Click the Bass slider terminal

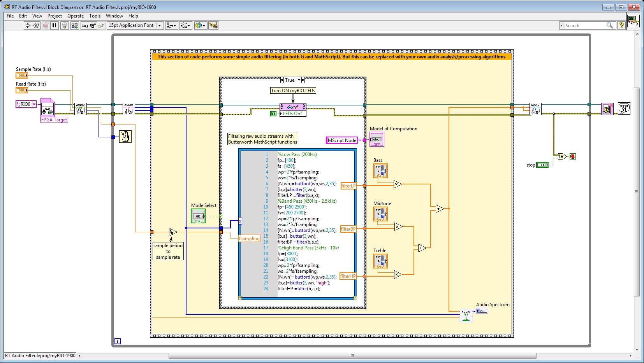380,171
